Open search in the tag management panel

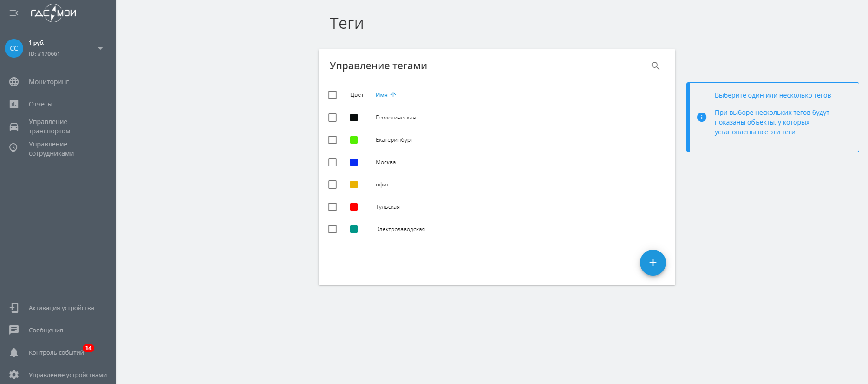pyautogui.click(x=655, y=66)
